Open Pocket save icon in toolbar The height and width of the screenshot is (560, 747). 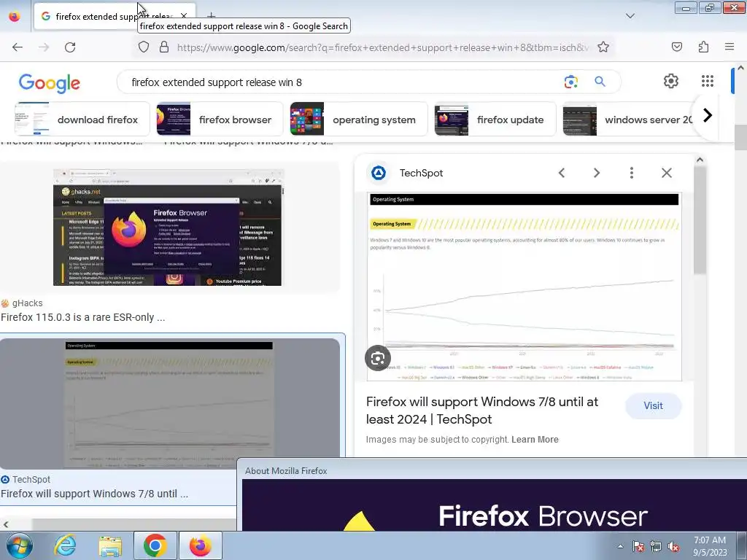pyautogui.click(x=676, y=47)
